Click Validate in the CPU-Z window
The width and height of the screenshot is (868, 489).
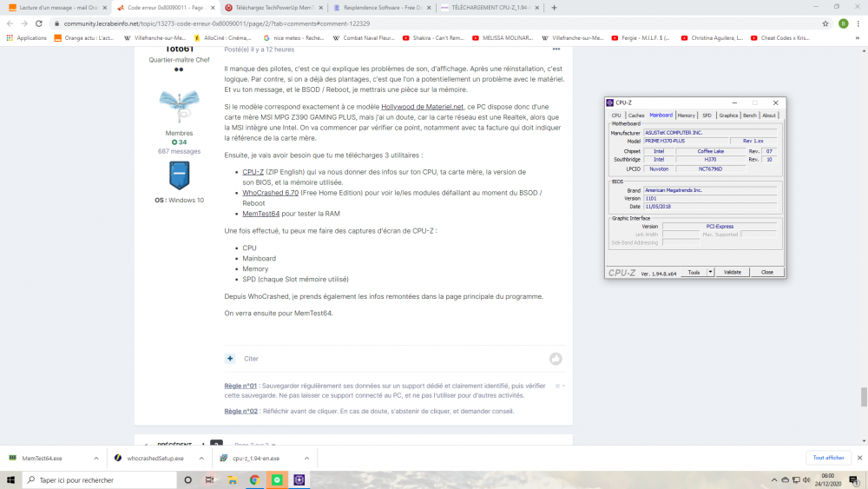click(x=733, y=272)
